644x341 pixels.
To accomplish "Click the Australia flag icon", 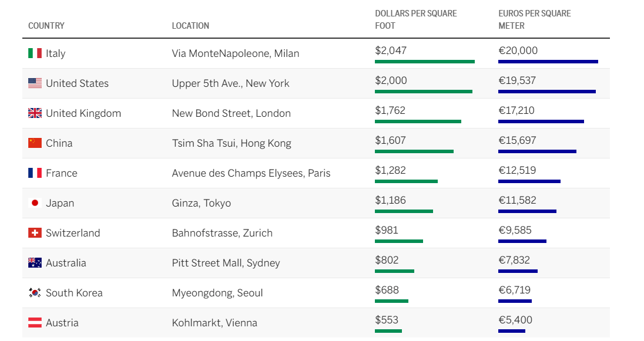I will pyautogui.click(x=35, y=263).
